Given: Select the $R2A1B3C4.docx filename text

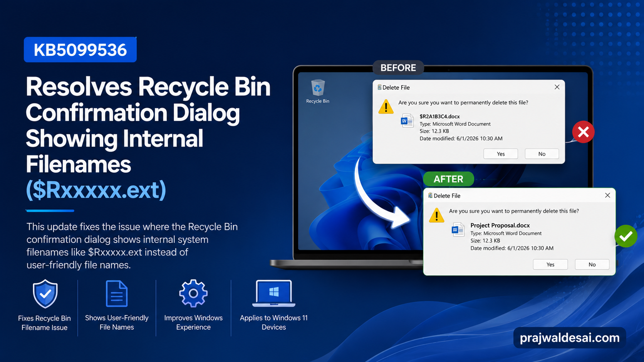Looking at the screenshot, I should click(439, 117).
